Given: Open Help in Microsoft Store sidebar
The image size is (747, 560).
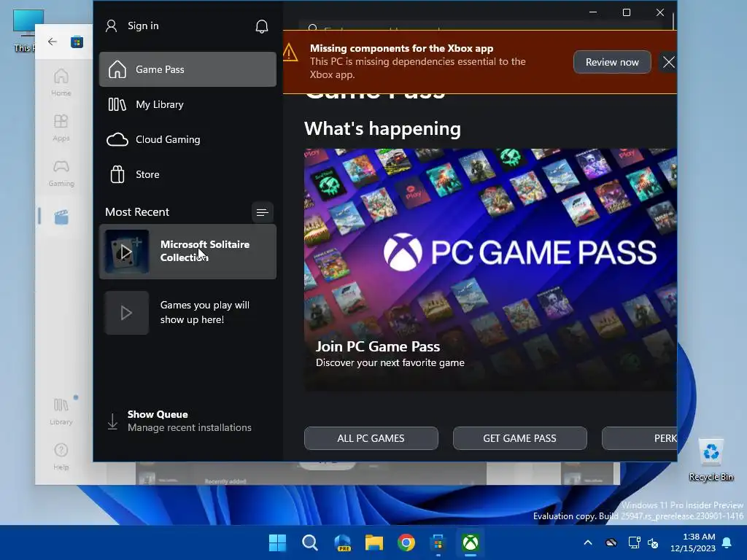Looking at the screenshot, I should (x=61, y=456).
